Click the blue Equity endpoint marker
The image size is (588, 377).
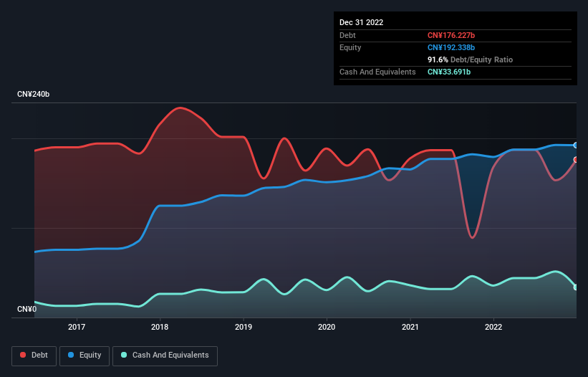(x=576, y=145)
